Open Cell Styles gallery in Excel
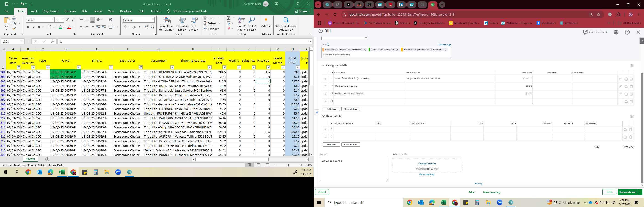The width and height of the screenshot is (644, 207). (194, 24)
